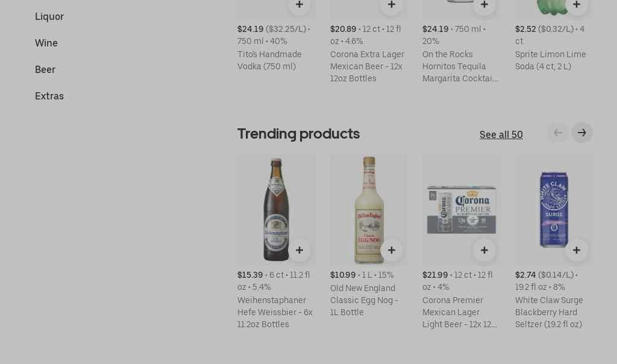Add Sprite Limon Lime Soda to cart
This screenshot has width=617, height=364.
click(577, 4)
